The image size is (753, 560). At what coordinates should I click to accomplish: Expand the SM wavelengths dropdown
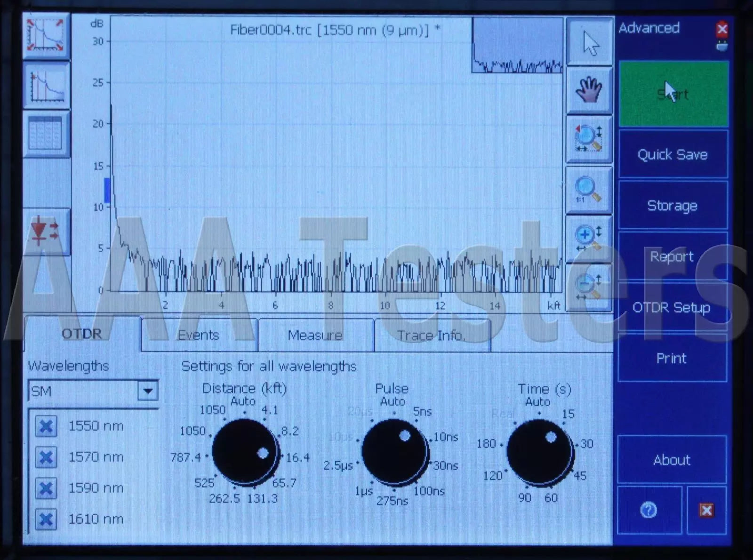(148, 391)
